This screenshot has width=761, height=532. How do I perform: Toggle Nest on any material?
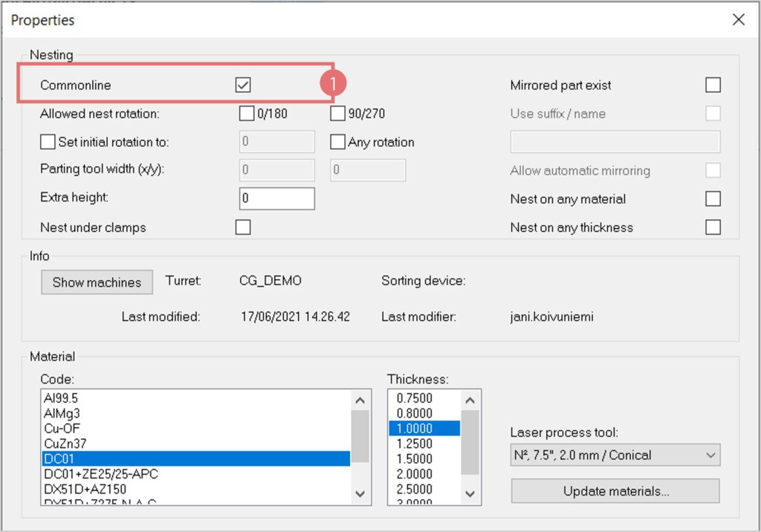coord(713,199)
